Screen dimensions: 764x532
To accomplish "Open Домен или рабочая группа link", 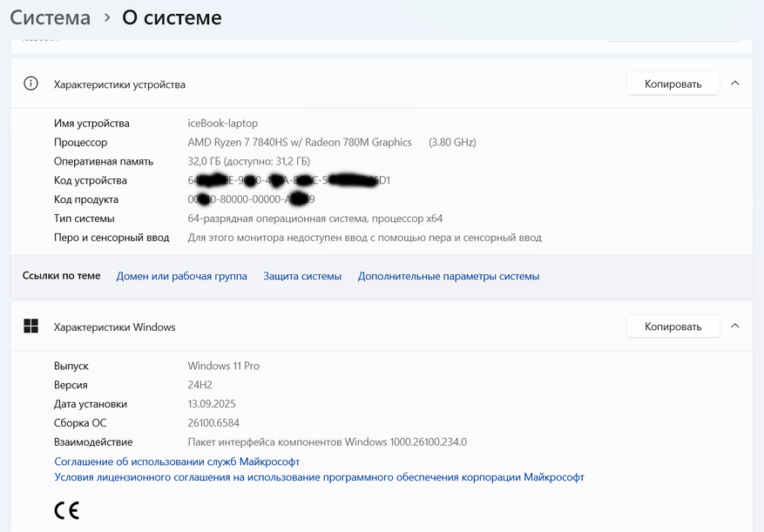I will pos(182,276).
